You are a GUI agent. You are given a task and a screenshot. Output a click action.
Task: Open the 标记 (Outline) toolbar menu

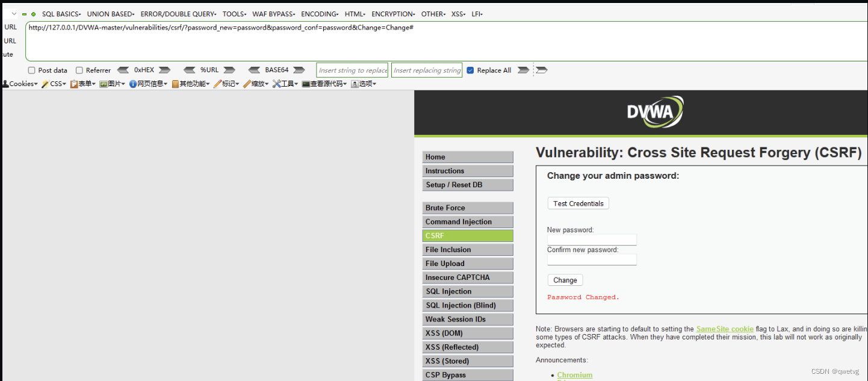click(226, 84)
